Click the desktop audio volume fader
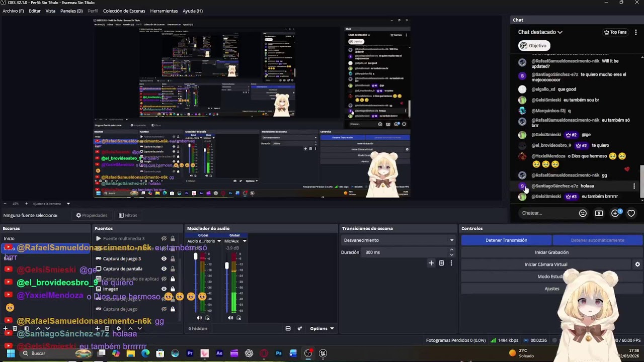Screen dimensions: 644x362 point(195,256)
